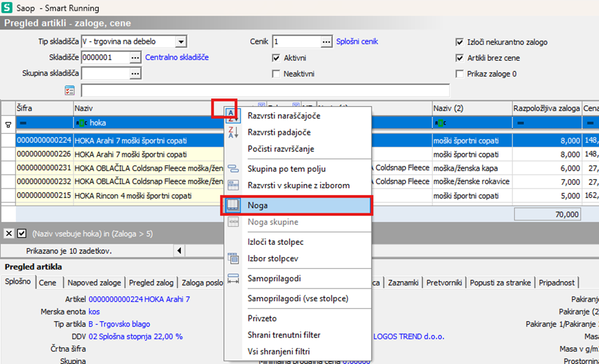This screenshot has width=599, height=364.
Task: Toggle Izloči nekurantno zalogo checkbox
Action: click(x=459, y=42)
